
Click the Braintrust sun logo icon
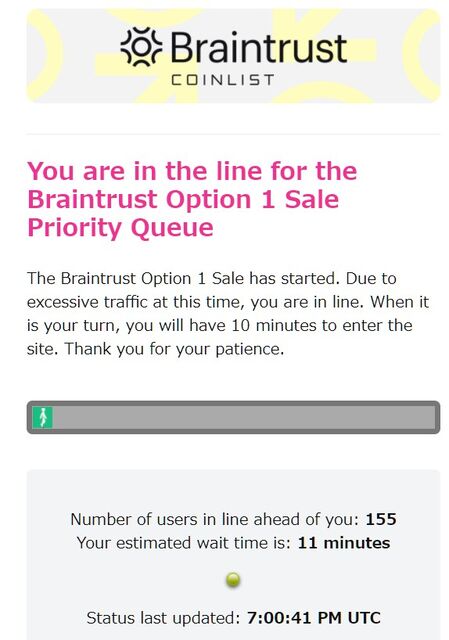click(x=141, y=47)
